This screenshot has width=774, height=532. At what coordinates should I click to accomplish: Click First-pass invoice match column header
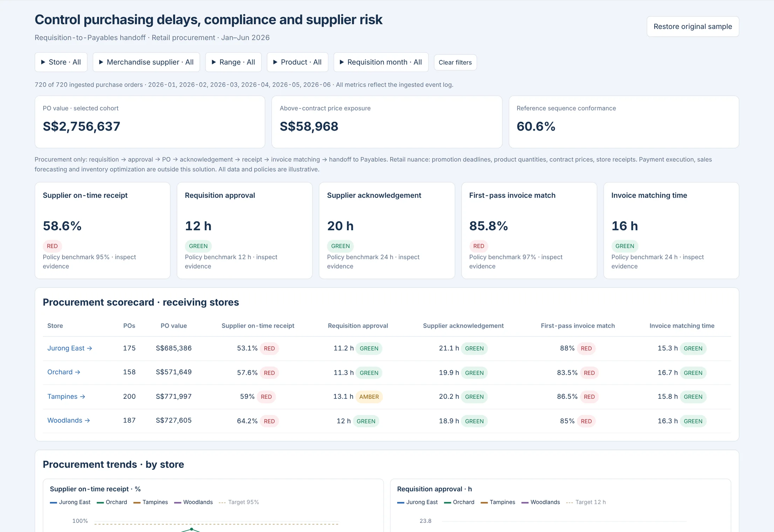coord(578,326)
